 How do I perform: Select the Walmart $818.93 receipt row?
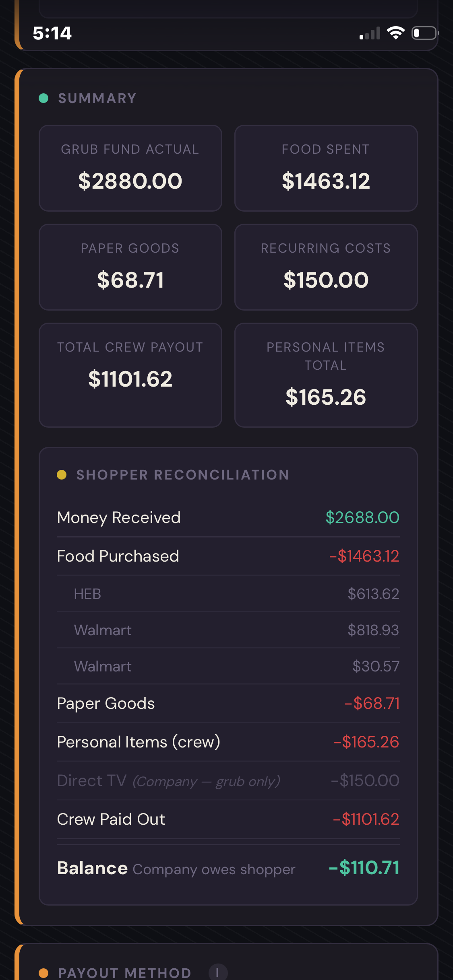228,630
